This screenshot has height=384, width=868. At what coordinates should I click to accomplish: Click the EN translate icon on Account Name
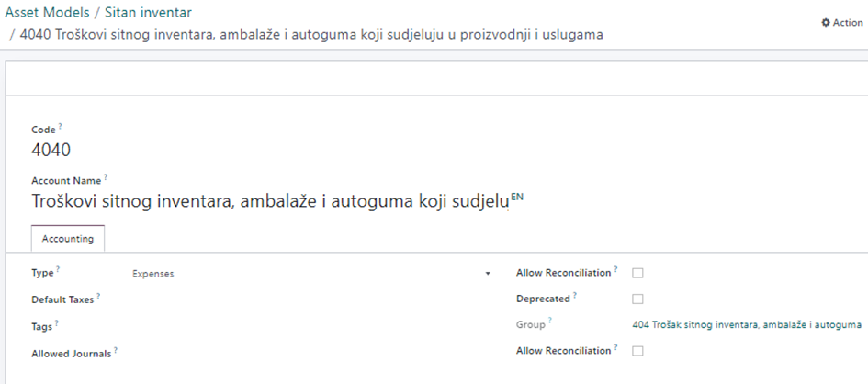(x=516, y=196)
